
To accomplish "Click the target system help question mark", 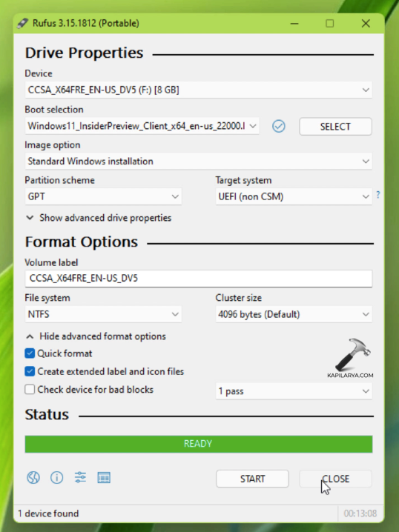I will [378, 195].
